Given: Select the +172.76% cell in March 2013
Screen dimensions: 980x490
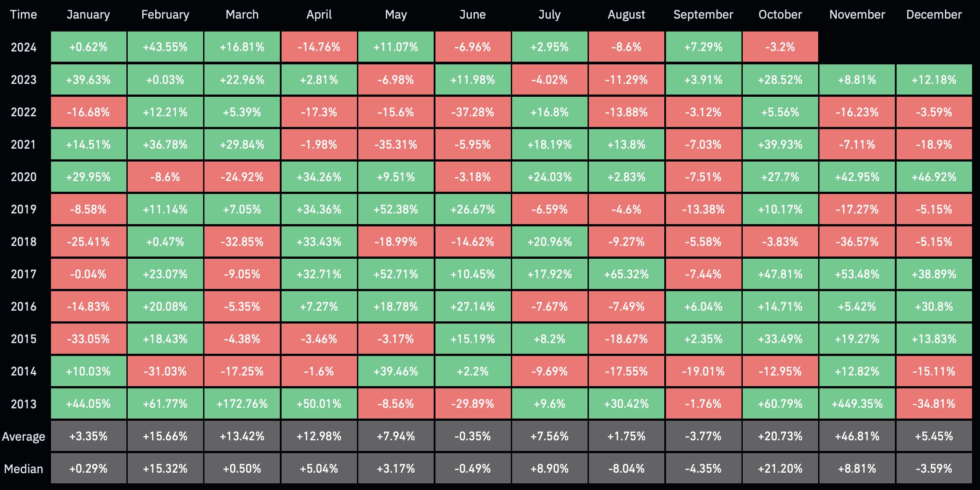Looking at the screenshot, I should [242, 404].
